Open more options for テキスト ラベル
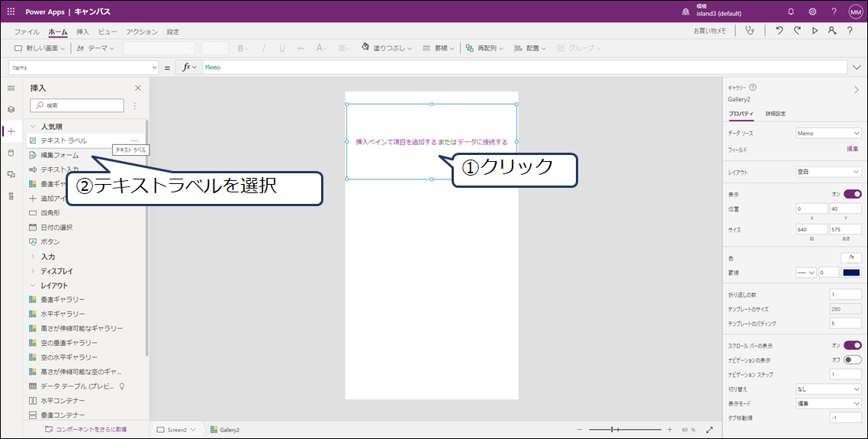Image resolution: width=868 pixels, height=439 pixels. pos(134,140)
